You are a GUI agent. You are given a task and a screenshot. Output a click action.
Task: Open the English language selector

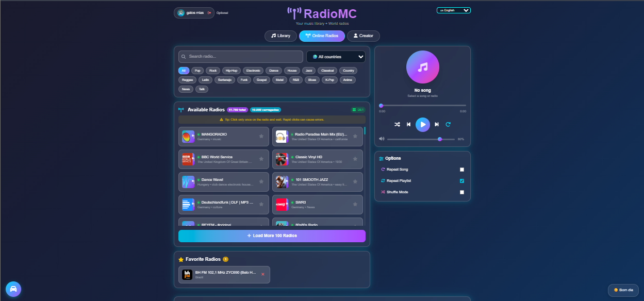(453, 10)
